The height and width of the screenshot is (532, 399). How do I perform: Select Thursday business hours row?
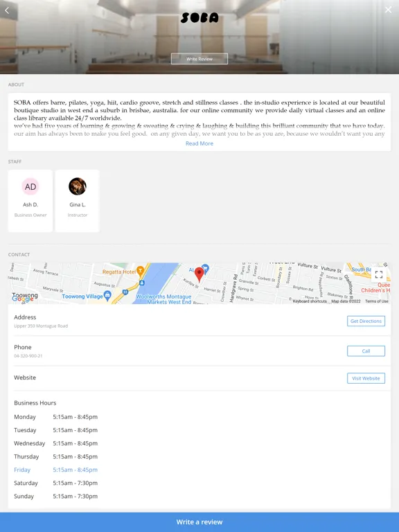55,456
